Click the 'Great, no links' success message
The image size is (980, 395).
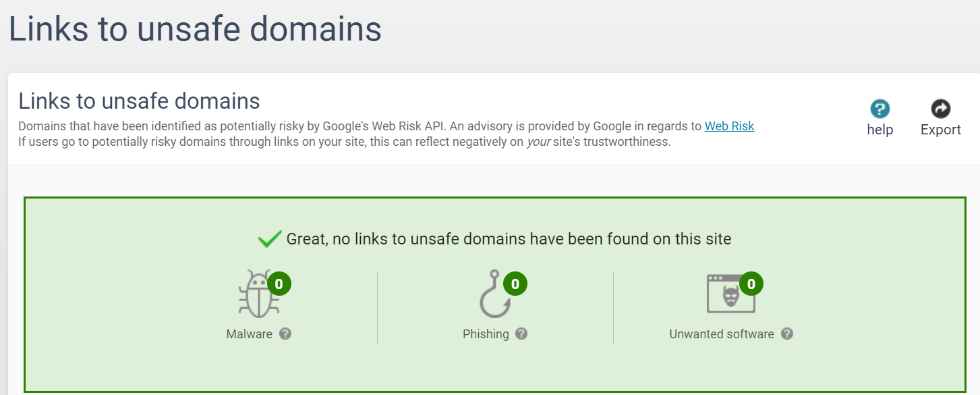click(x=509, y=238)
